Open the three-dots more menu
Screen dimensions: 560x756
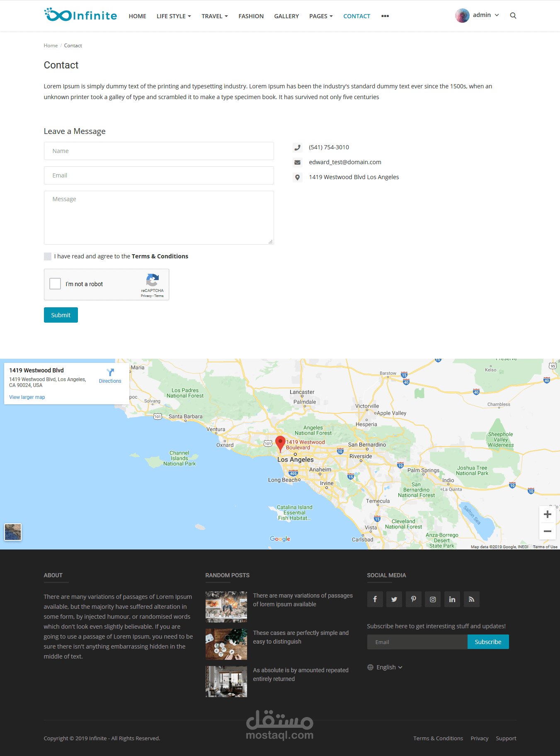point(385,16)
